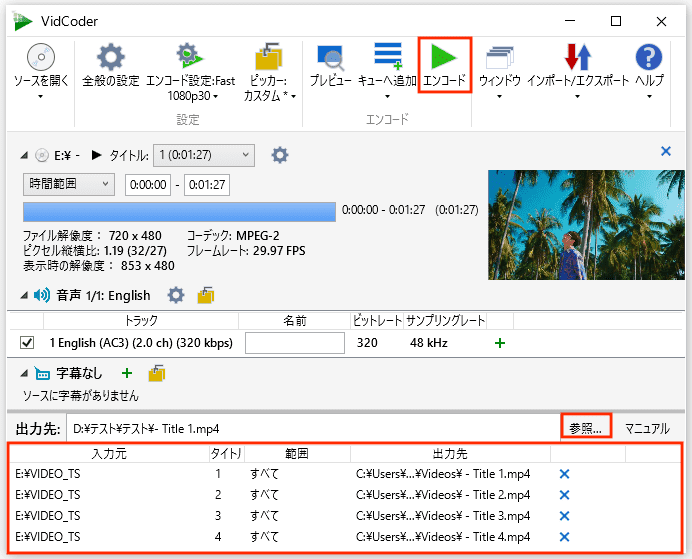This screenshot has height=559, width=692.
Task: Click the gear icon beside title dropdown
Action: (x=280, y=155)
